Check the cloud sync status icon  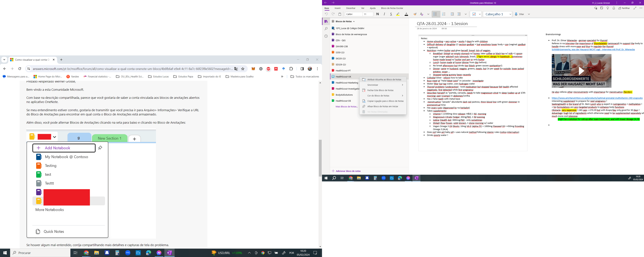tap(596, 8)
